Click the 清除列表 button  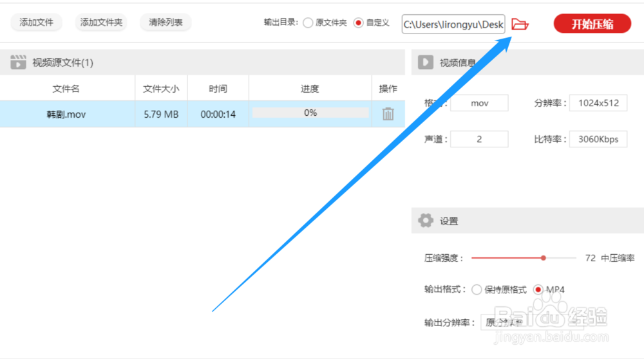(x=166, y=22)
